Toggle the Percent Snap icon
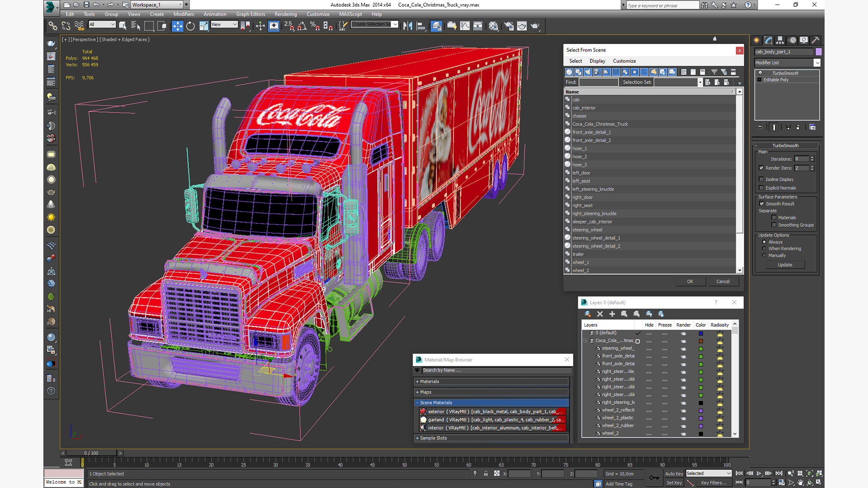The image size is (868, 488). (315, 26)
